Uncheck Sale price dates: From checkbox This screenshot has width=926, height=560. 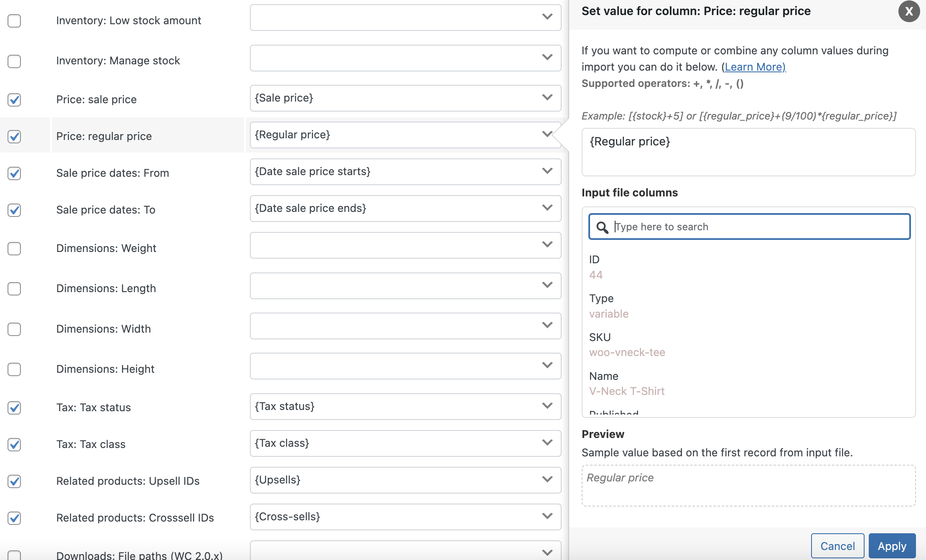point(14,173)
